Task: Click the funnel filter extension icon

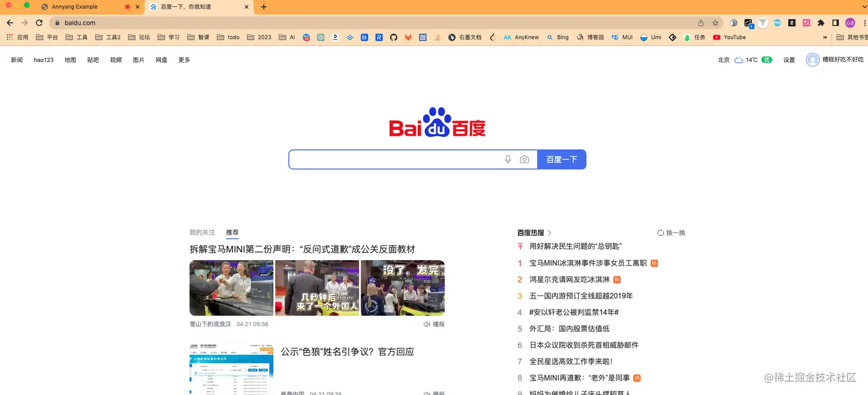Action: [762, 23]
